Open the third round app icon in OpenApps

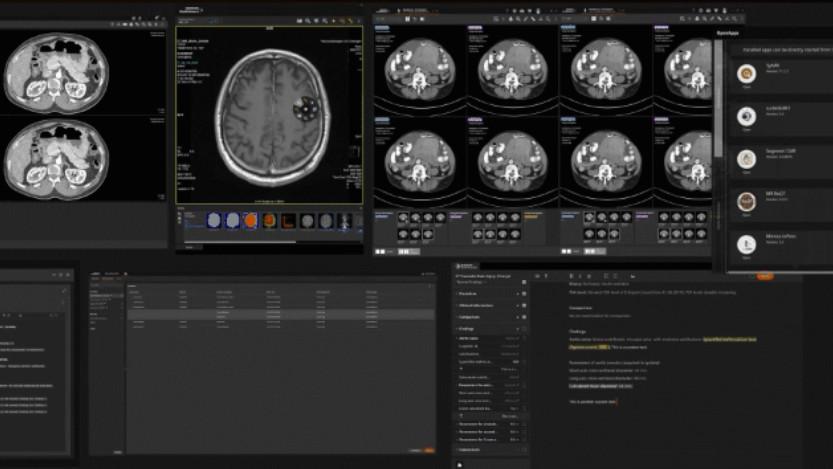point(746,159)
